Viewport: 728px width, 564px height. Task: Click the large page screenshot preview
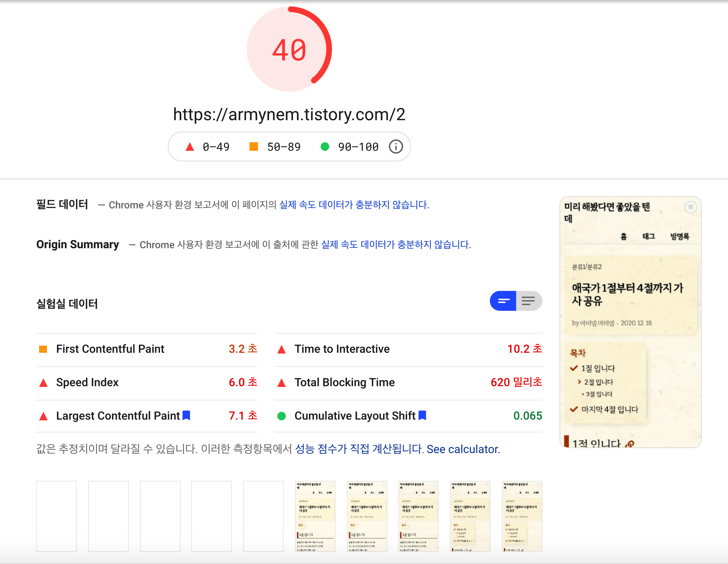[630, 322]
